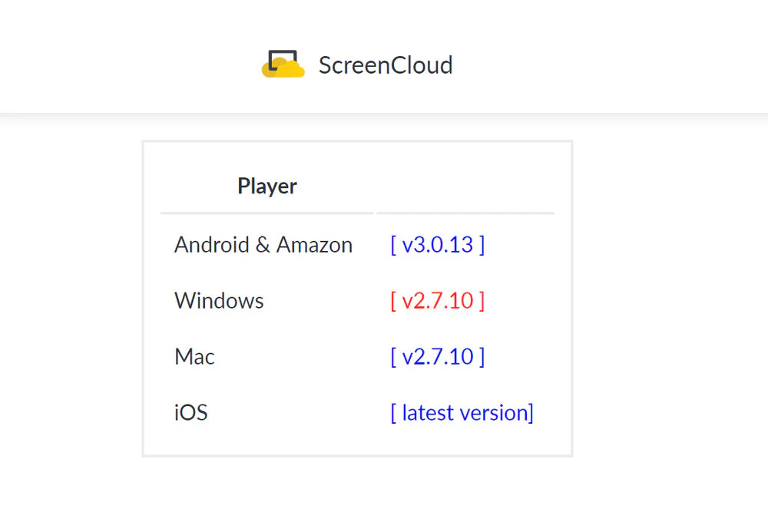Click the ScreenCloud cloud logo icon
The height and width of the screenshot is (532, 768).
283,64
